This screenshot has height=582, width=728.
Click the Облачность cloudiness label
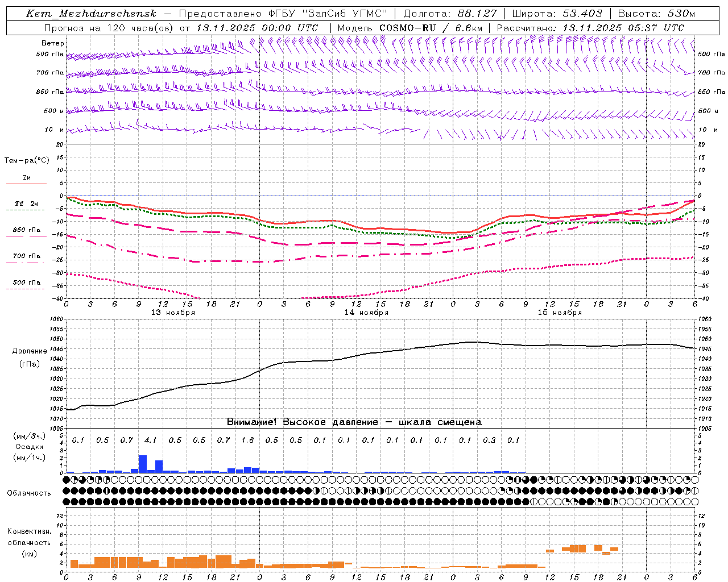(x=29, y=493)
